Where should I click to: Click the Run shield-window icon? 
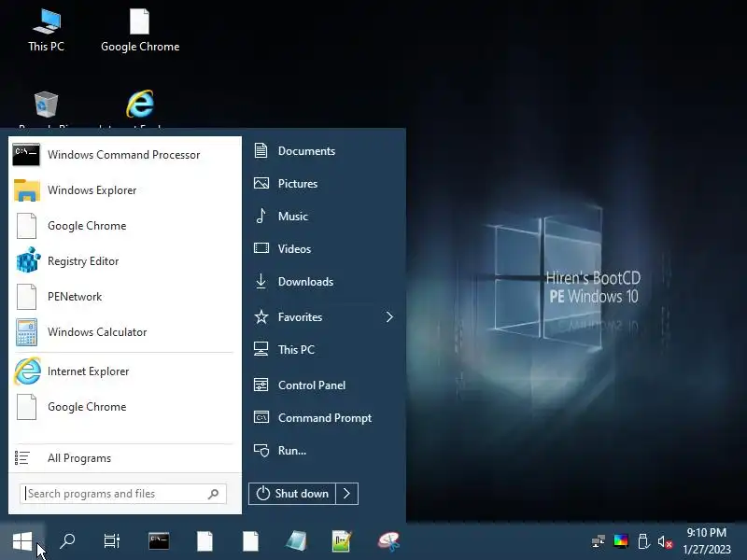click(261, 450)
